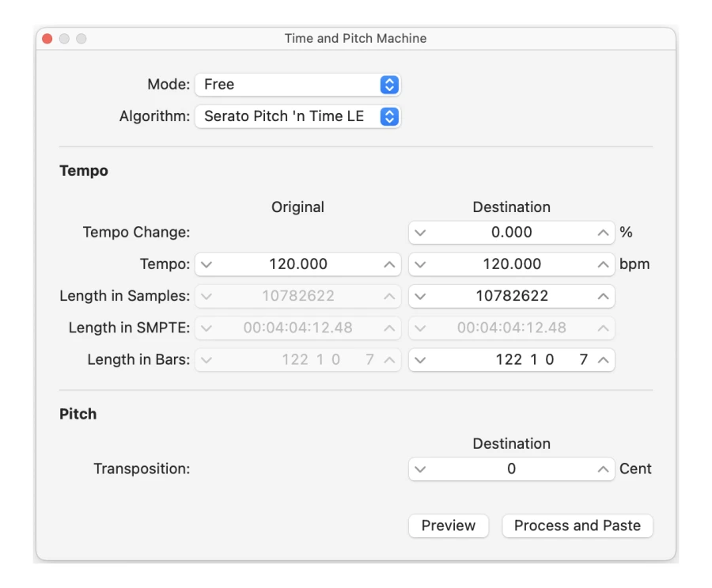The image size is (712, 588).
Task: Open the Algorithm dropdown menu
Action: (297, 116)
